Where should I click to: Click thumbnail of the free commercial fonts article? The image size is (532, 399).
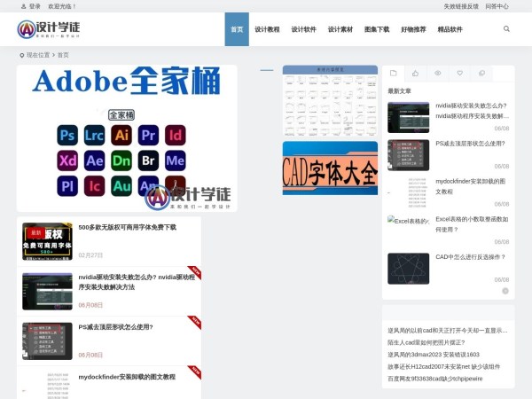tap(47, 241)
